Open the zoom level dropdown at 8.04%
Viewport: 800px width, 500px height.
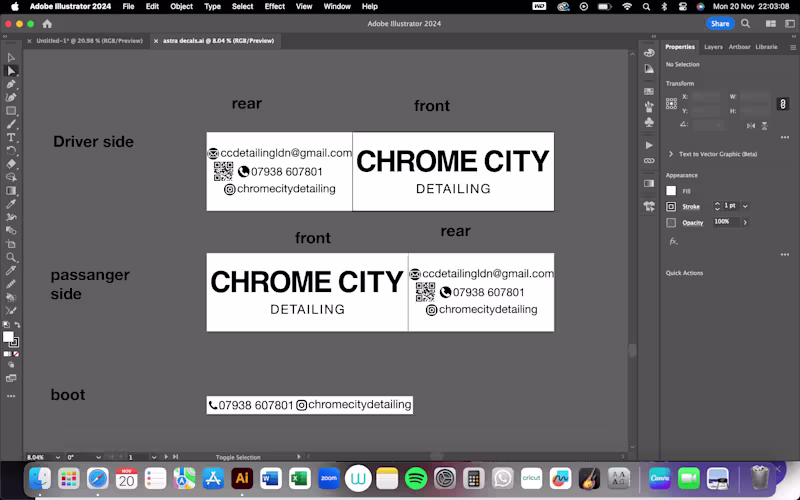pyautogui.click(x=57, y=457)
